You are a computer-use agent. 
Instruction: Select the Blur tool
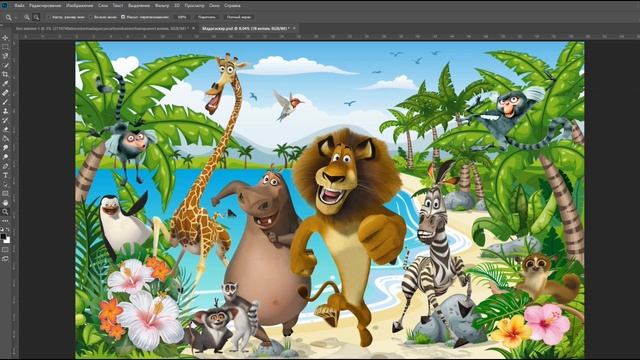pos(5,148)
